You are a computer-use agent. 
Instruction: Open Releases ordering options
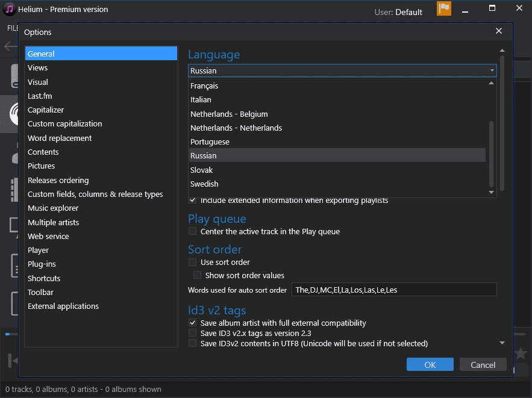(101, 180)
